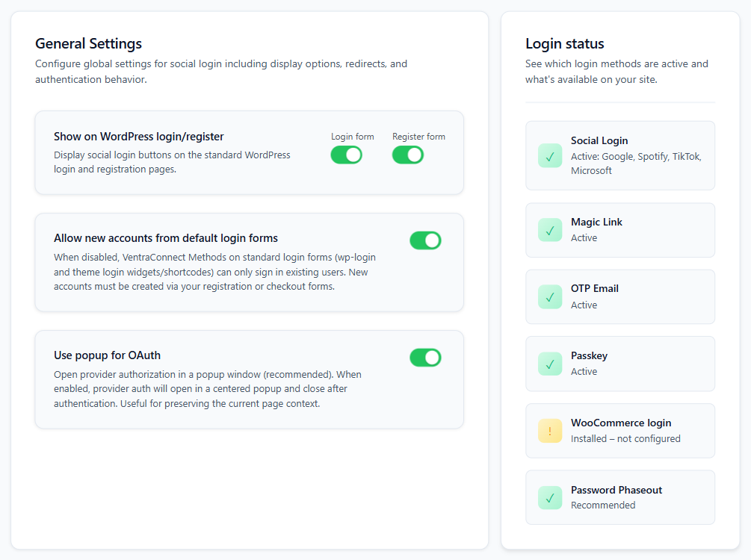The width and height of the screenshot is (751, 560).
Task: Open the Social Login status card title
Action: [599, 140]
